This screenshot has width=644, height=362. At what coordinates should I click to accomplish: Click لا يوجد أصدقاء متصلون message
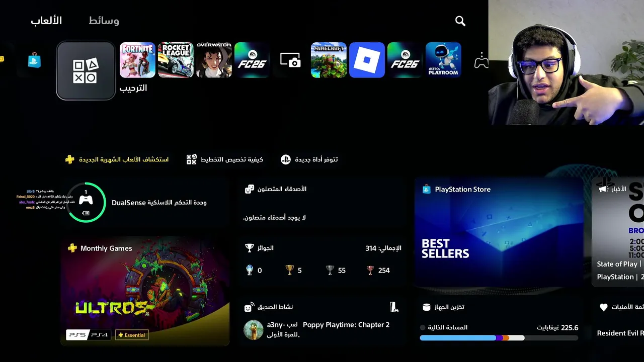coord(275,217)
